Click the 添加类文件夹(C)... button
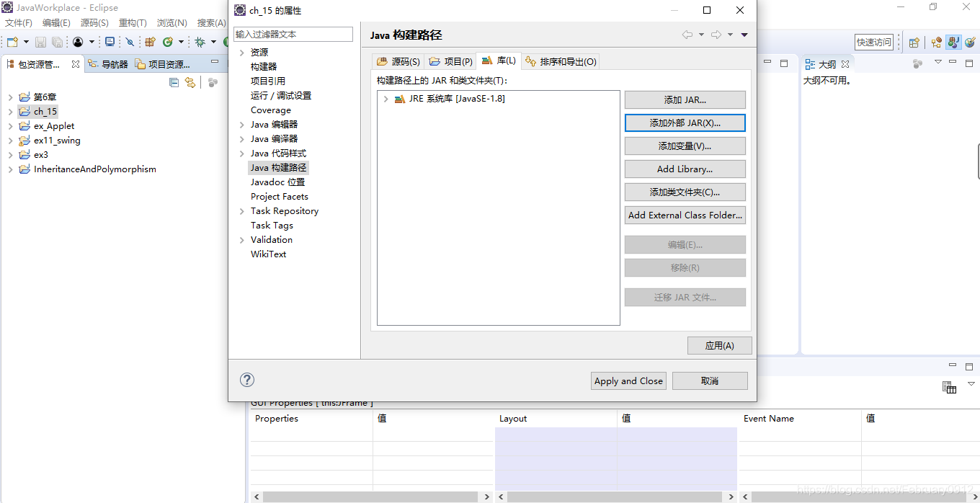The height and width of the screenshot is (503, 980). [685, 192]
